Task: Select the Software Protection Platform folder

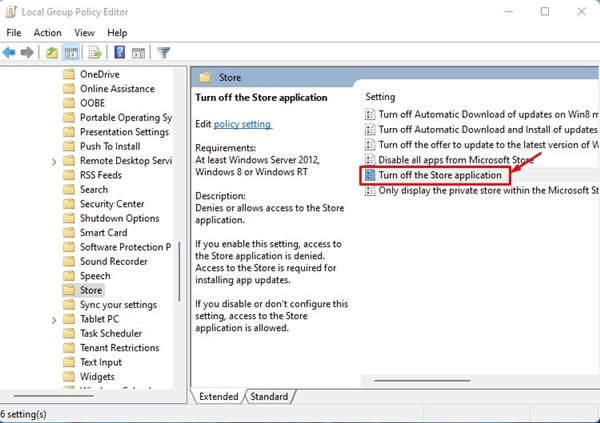Action: click(125, 247)
